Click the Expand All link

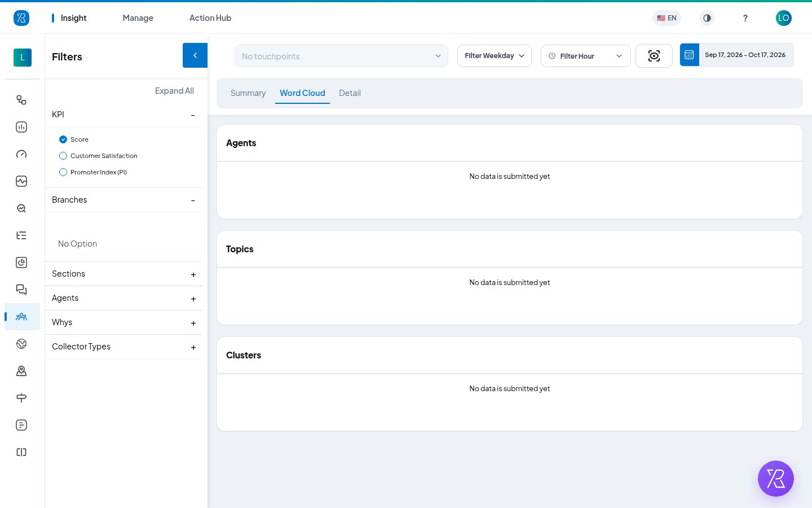(x=174, y=91)
